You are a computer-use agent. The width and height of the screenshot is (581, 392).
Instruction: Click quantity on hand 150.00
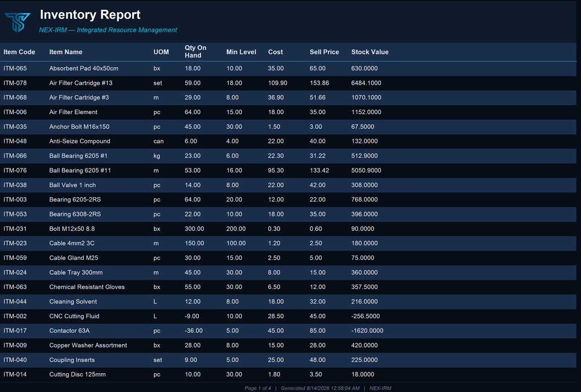click(x=194, y=243)
